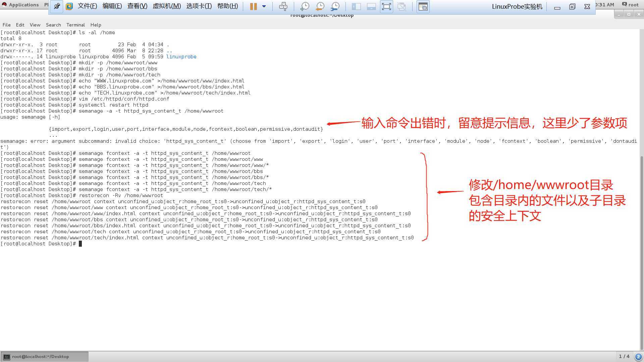Click the 'usage: semanage [-h]' output line
Viewport: 644px width, 362px height.
point(30,117)
